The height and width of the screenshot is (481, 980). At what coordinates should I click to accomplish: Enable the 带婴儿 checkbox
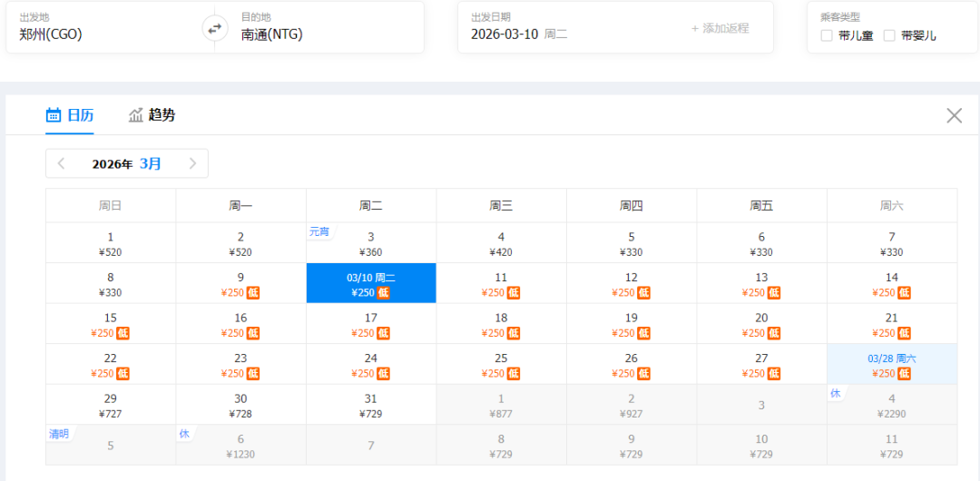pos(889,35)
